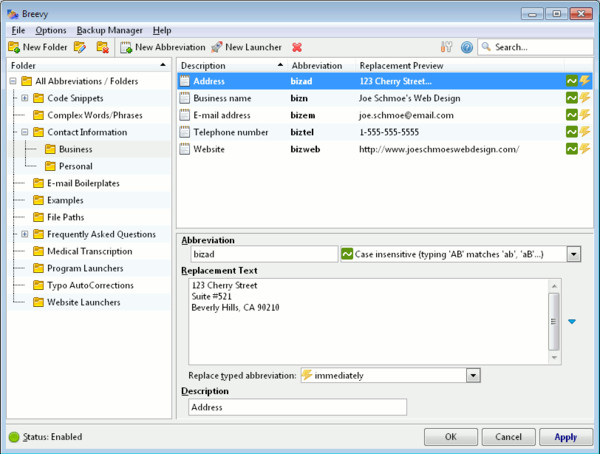Click the New Abbreviation toolbar icon

coord(126,47)
